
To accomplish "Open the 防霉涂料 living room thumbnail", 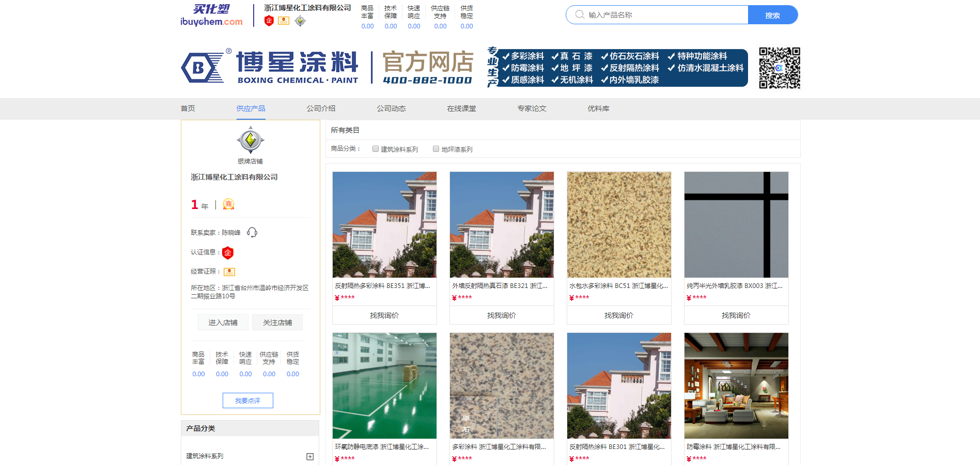I will pos(736,386).
